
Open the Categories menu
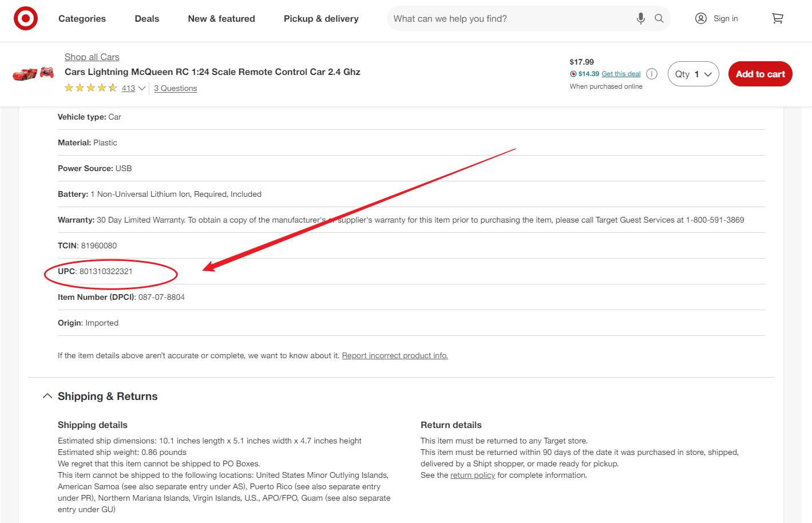click(x=82, y=18)
